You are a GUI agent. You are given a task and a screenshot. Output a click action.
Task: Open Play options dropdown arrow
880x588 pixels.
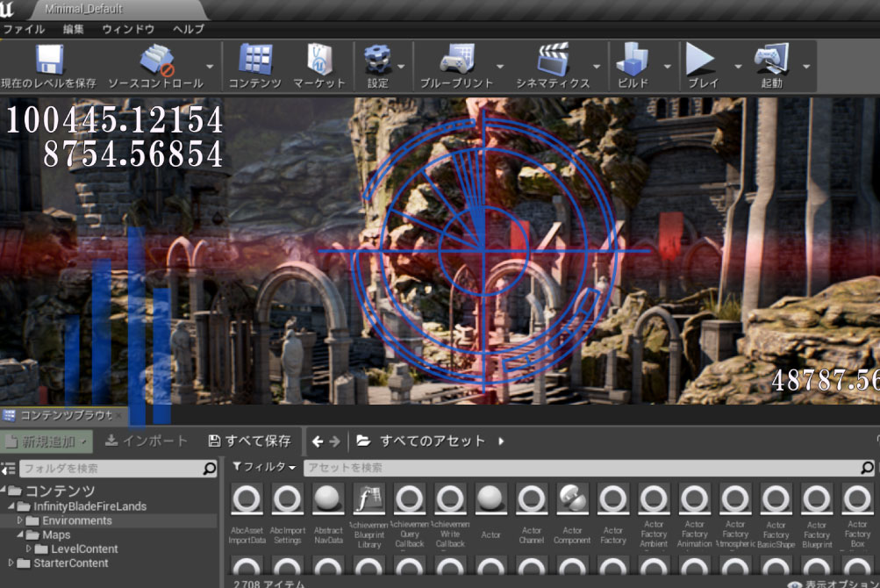tap(738, 67)
